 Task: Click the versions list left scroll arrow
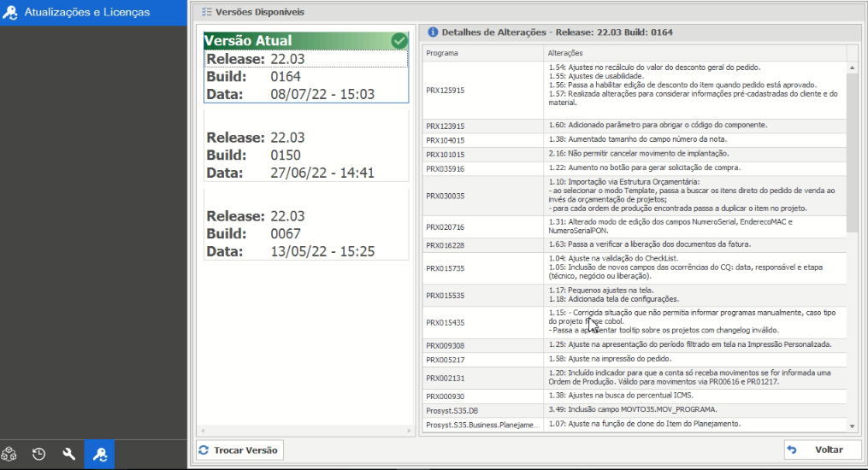(x=203, y=430)
